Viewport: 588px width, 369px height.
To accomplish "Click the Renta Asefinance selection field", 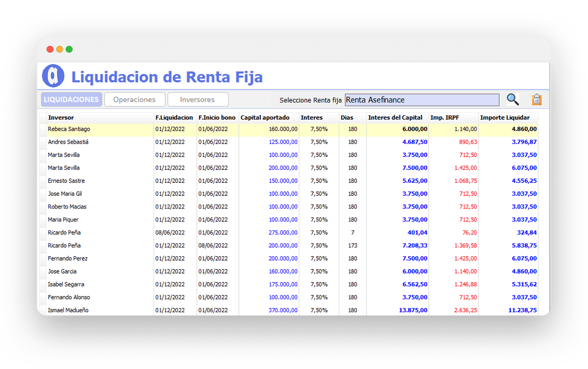I will 422,100.
